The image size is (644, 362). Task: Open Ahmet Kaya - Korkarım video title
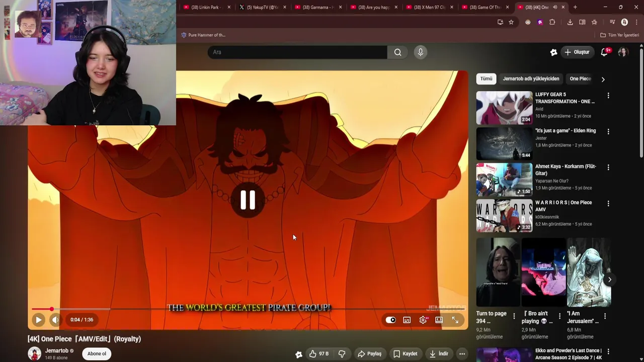point(566,170)
